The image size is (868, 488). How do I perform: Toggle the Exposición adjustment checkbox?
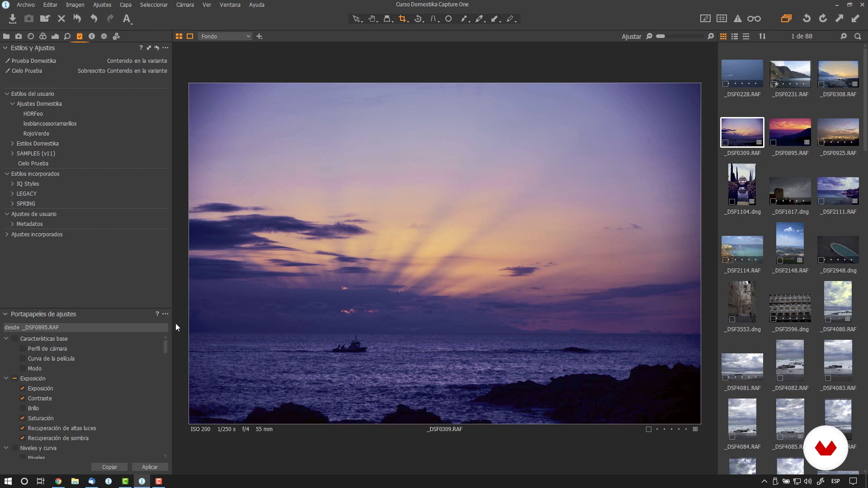pos(23,388)
